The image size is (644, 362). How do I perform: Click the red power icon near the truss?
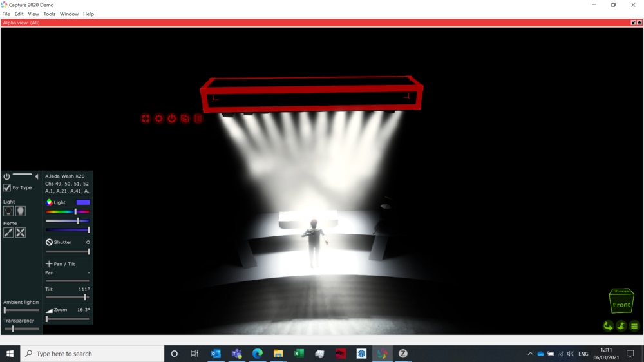pyautogui.click(x=172, y=119)
